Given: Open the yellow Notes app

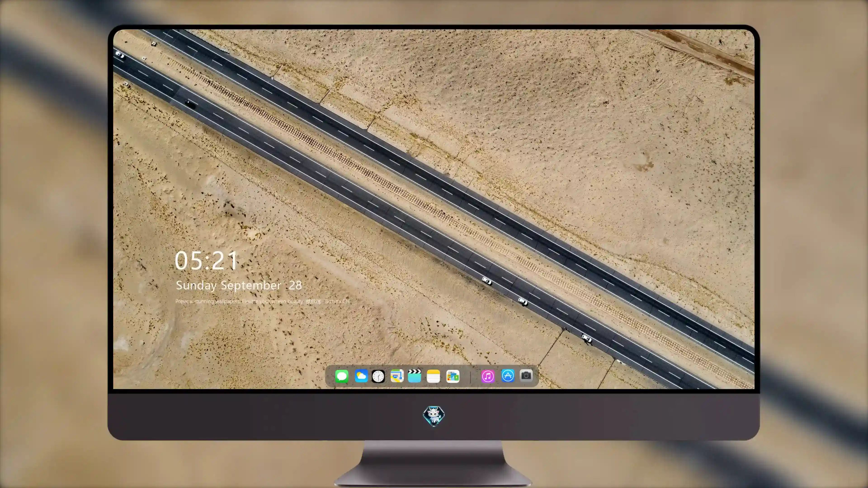Looking at the screenshot, I should [x=433, y=376].
